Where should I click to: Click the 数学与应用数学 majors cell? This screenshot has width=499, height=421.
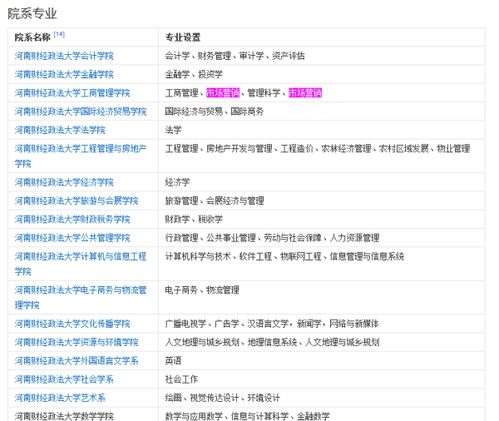pyautogui.click(x=322, y=414)
